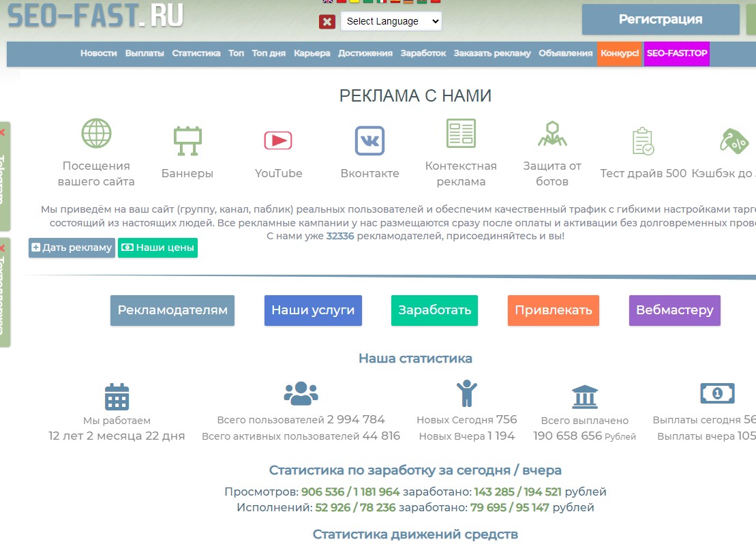This screenshot has height=544, width=756.
Task: Open Заказать рекламу menu item
Action: [x=492, y=53]
